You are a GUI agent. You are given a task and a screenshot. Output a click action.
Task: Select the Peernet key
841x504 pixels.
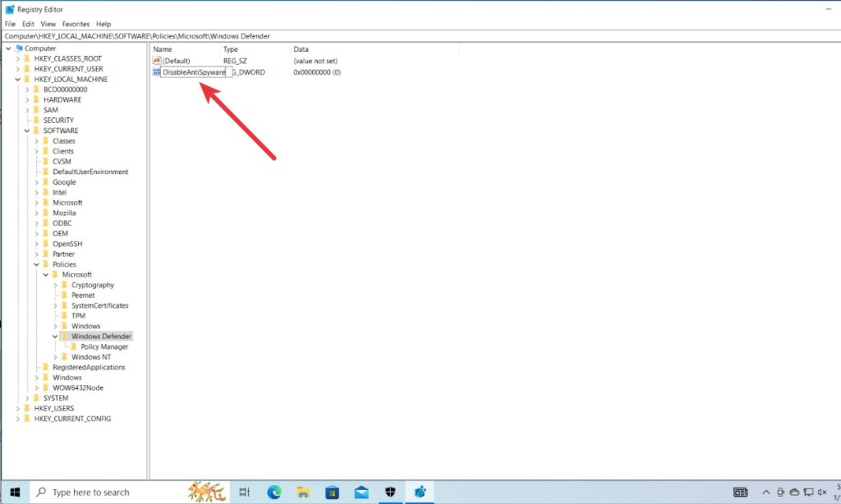click(83, 296)
